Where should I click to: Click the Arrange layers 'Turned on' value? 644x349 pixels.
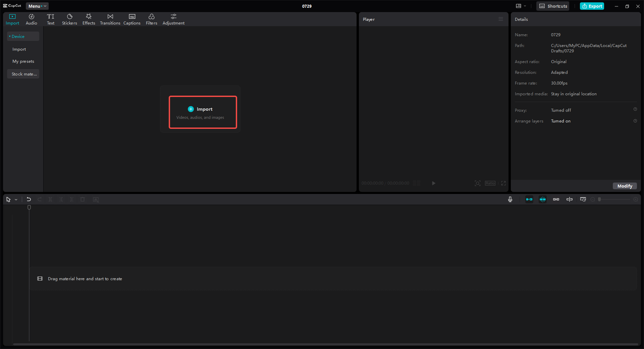pos(560,121)
